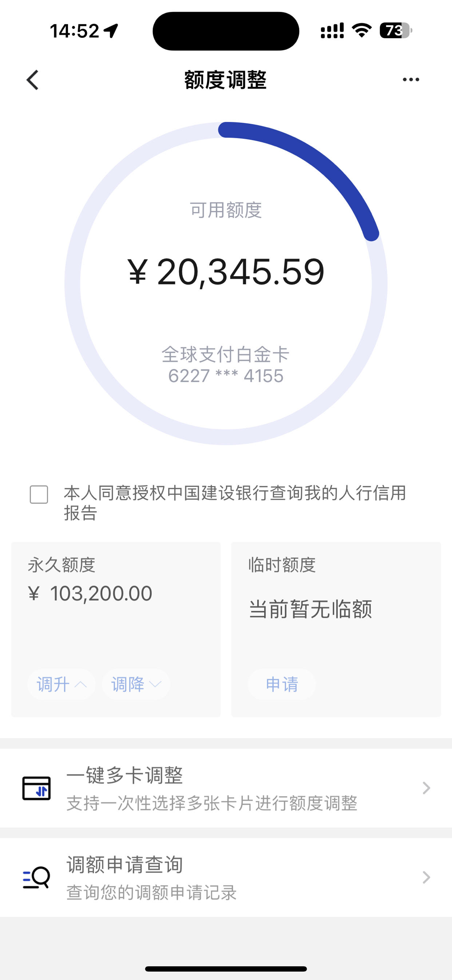The width and height of the screenshot is (452, 980).
Task: Expand the 调降 decrease limit option
Action: click(136, 684)
